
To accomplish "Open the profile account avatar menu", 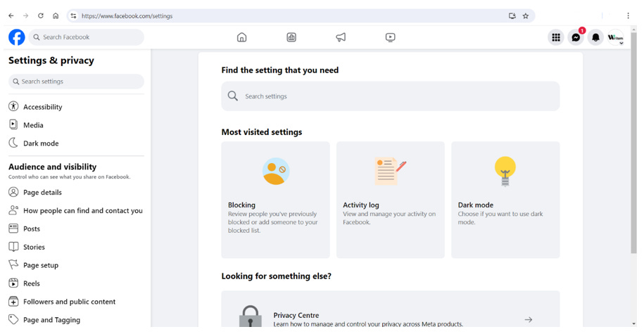I will 615,37.
